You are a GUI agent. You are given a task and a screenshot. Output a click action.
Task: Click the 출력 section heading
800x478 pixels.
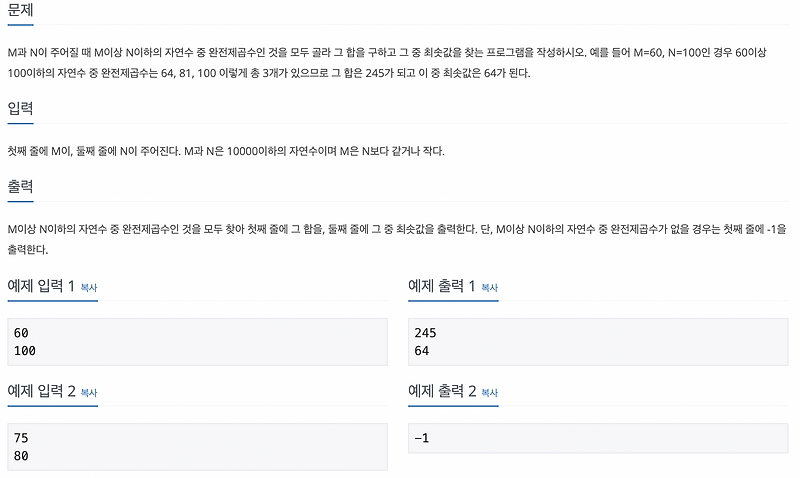pyautogui.click(x=20, y=186)
